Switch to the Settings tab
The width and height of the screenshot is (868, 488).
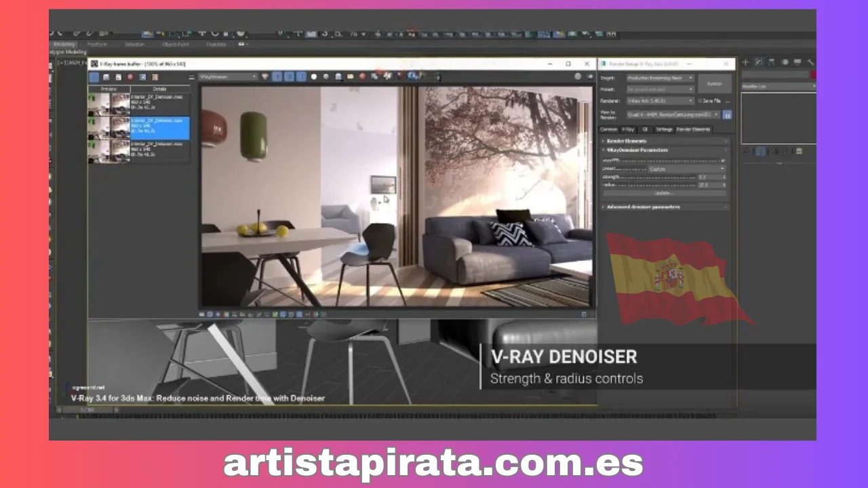(664, 129)
